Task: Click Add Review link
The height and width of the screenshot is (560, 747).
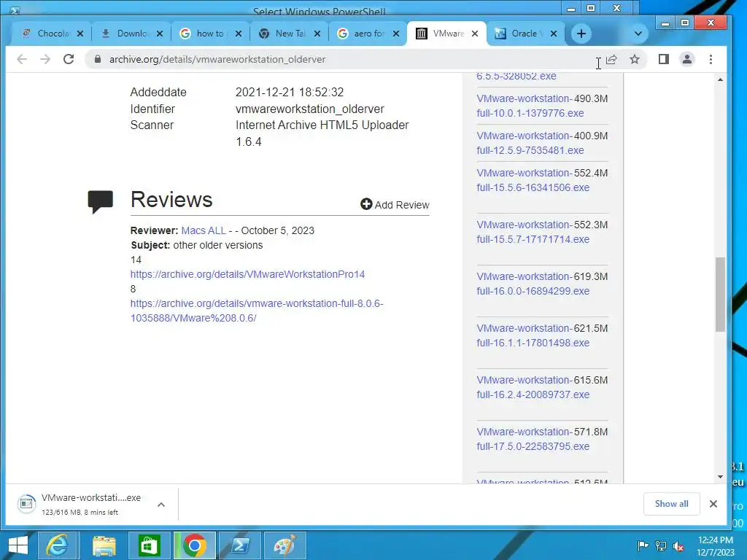Action: click(x=395, y=205)
